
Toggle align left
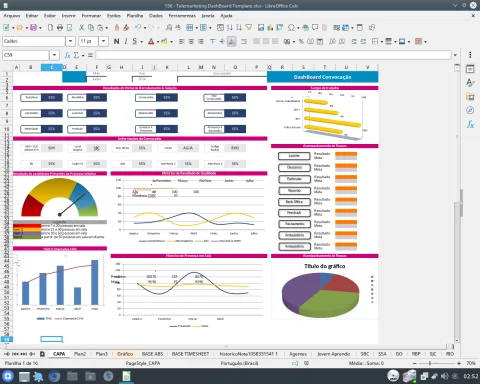click(x=182, y=41)
